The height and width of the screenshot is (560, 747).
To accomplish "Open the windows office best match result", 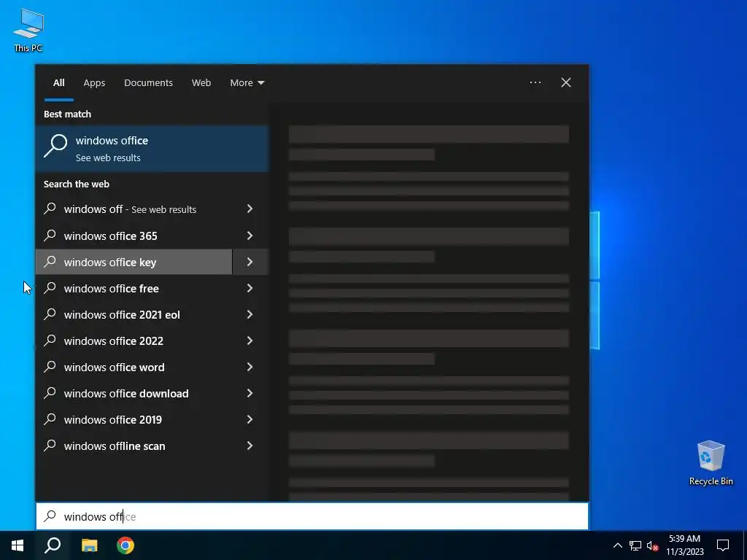I will (x=152, y=149).
